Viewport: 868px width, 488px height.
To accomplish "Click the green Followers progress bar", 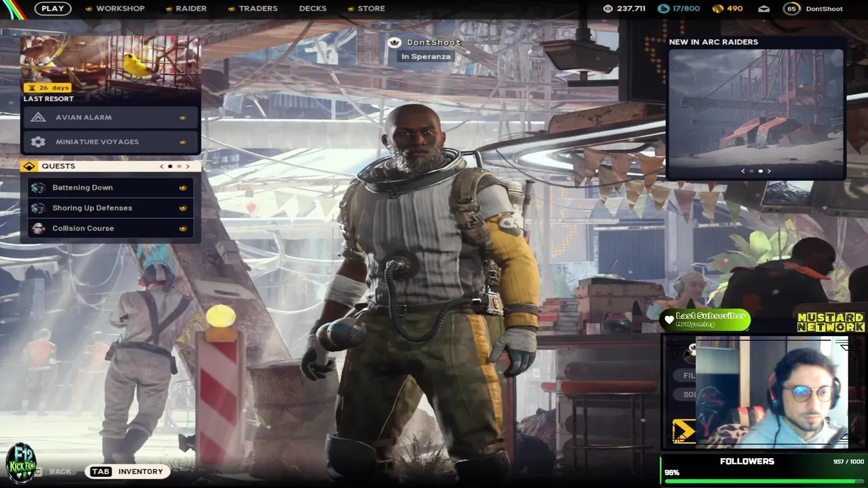I will click(764, 482).
